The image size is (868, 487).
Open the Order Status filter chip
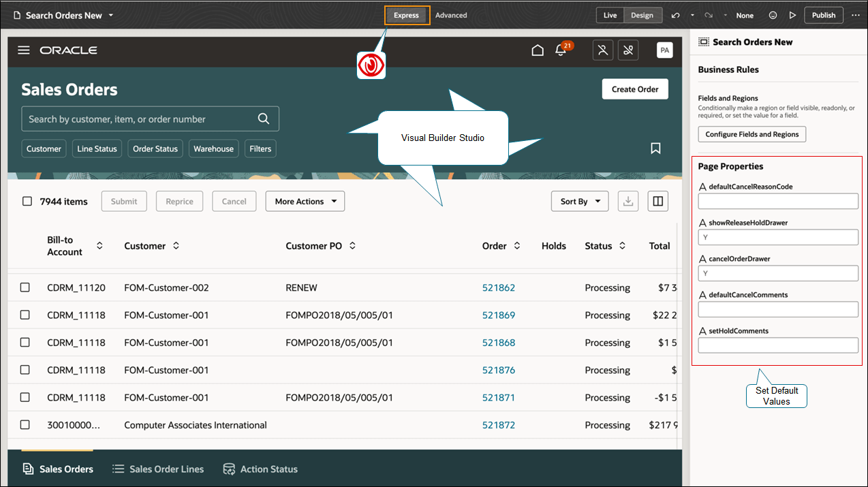point(155,148)
